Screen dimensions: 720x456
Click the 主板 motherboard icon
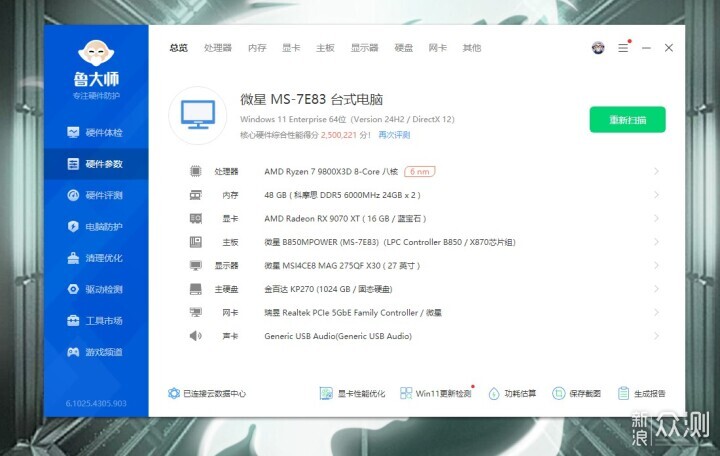(x=196, y=242)
